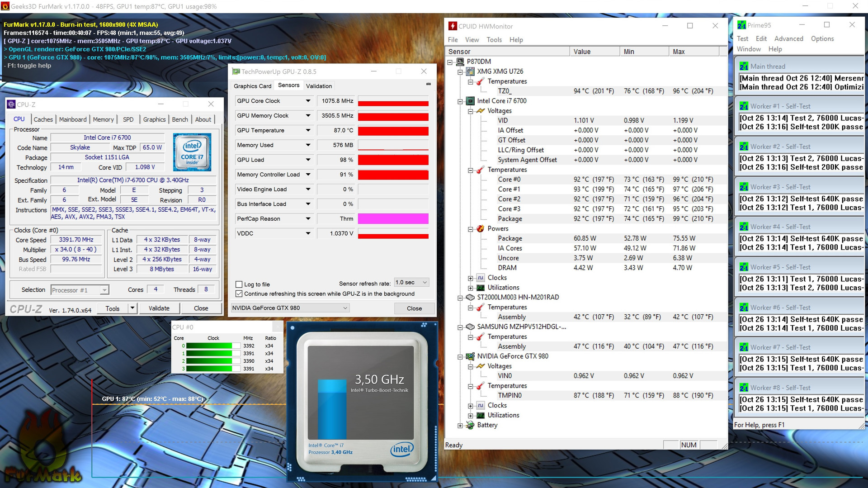Open the GPU Core Clock sensor dropdown
The width and height of the screenshot is (868, 488).
coord(308,101)
